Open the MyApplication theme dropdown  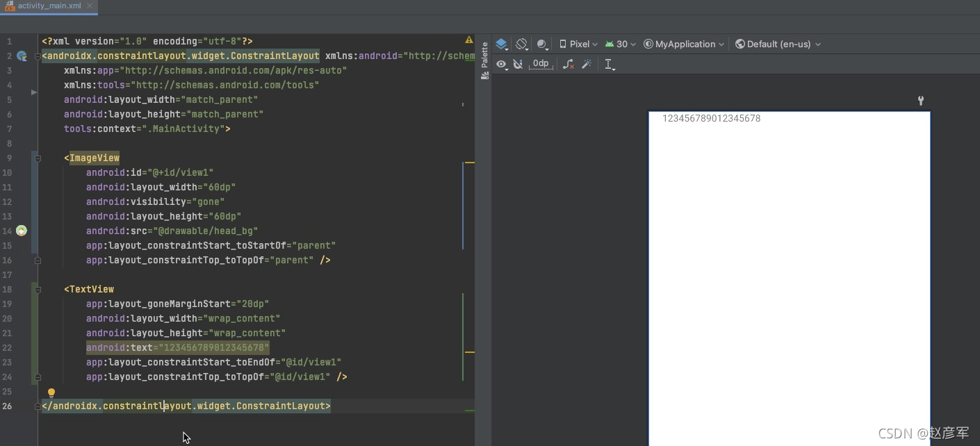684,44
